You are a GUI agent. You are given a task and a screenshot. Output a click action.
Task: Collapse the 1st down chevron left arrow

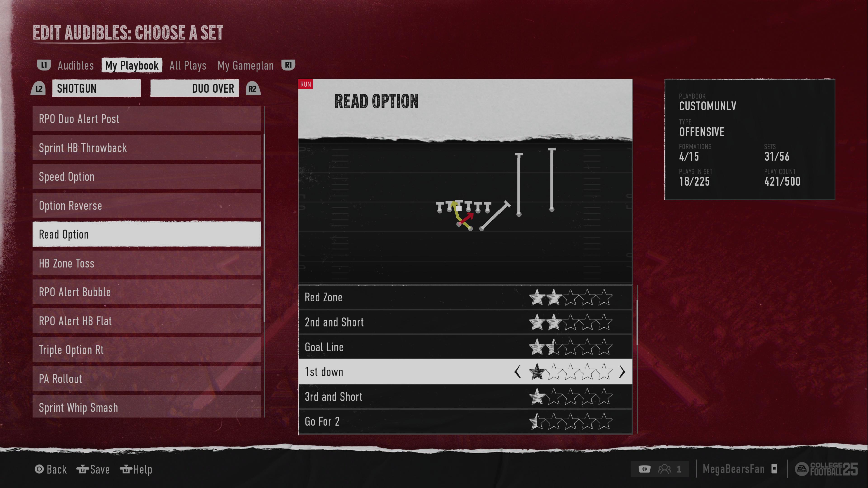[x=517, y=372]
